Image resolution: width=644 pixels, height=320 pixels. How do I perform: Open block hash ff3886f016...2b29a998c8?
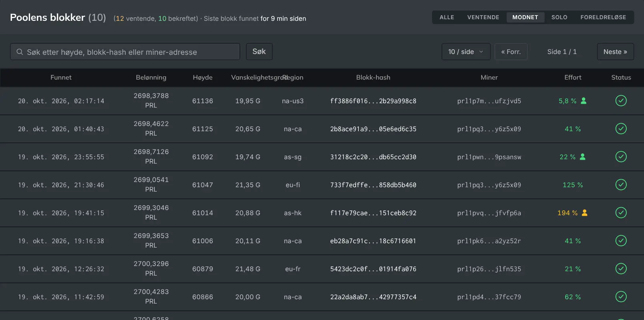[373, 101]
